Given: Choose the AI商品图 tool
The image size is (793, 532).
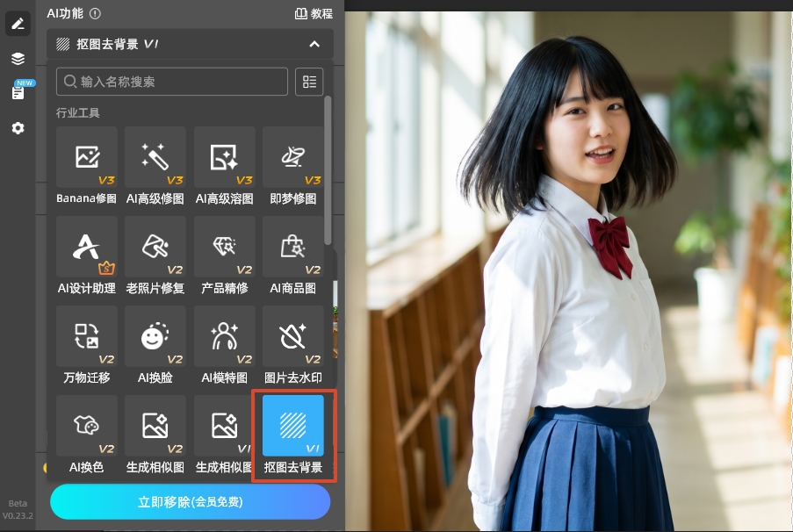Looking at the screenshot, I should [x=293, y=255].
